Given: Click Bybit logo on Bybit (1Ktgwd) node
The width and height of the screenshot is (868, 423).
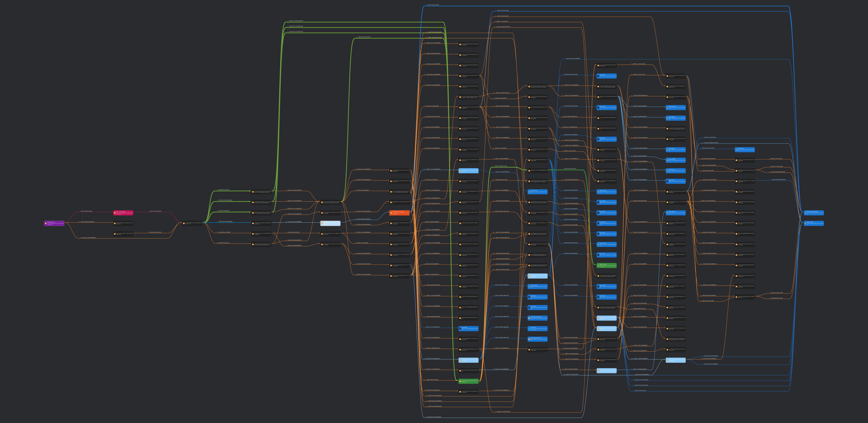Looking at the screenshot, I should (667, 181).
